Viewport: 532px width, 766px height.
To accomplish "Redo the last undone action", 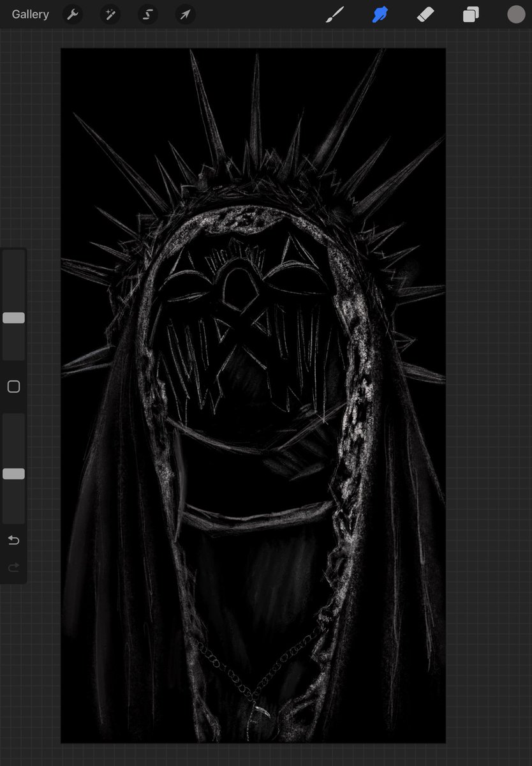I will tap(13, 567).
